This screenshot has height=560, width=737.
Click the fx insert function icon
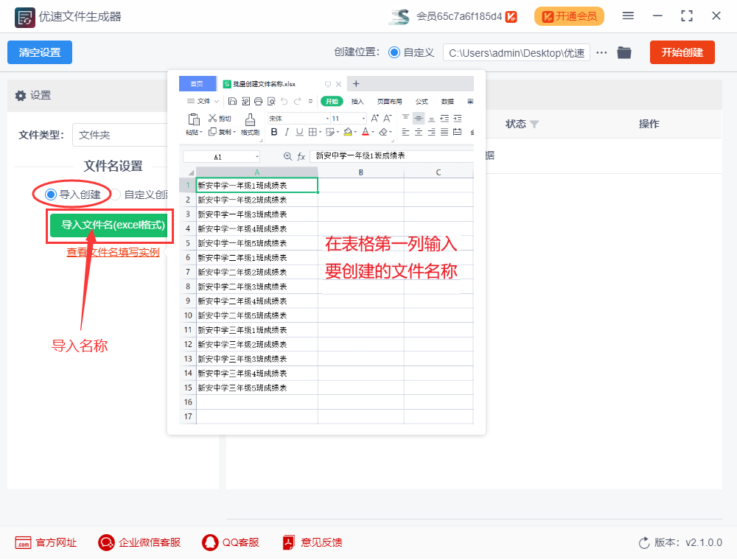(x=301, y=156)
